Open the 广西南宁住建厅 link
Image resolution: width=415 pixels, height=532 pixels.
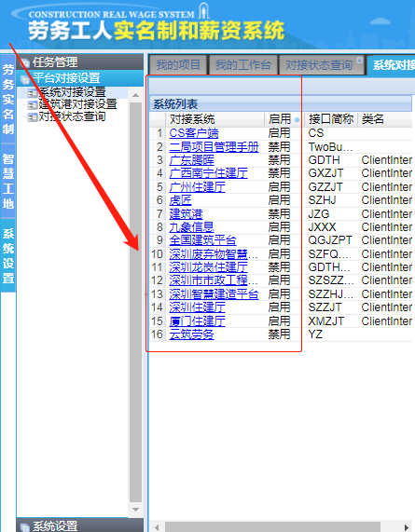click(208, 173)
